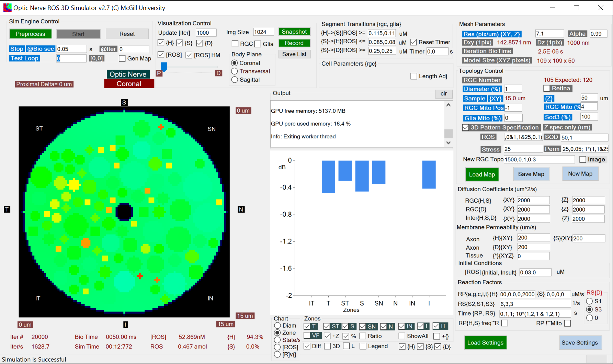Click Load Map in Topology Control
Image resolution: width=613 pixels, height=364 pixels.
482,174
